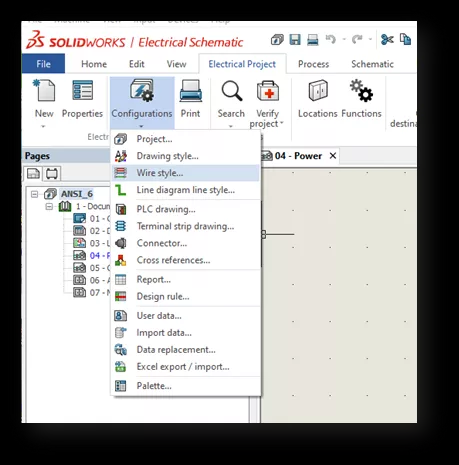Select Design rule... menu entry
The image size is (459, 465).
[186, 296]
